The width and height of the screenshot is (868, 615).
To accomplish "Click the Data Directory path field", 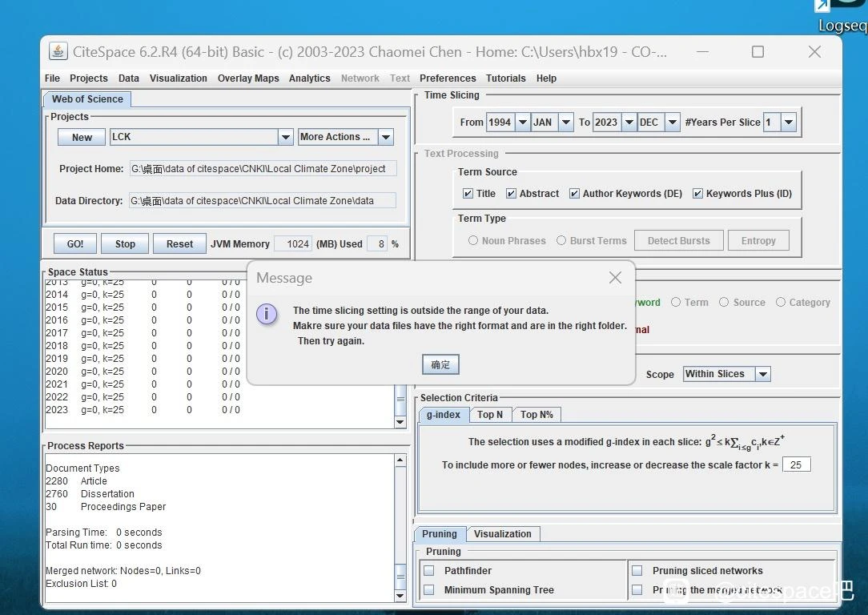I will tap(263, 200).
